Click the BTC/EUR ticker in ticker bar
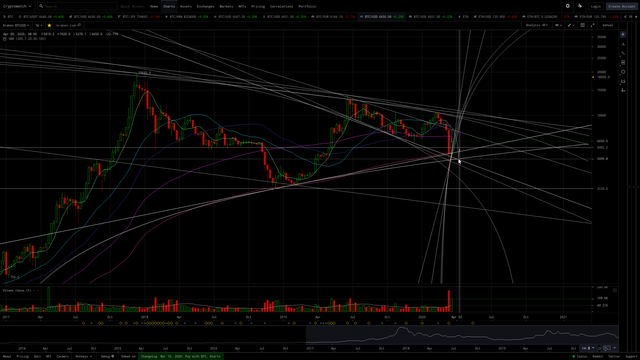The height and width of the screenshot is (360, 640). click(x=333, y=17)
